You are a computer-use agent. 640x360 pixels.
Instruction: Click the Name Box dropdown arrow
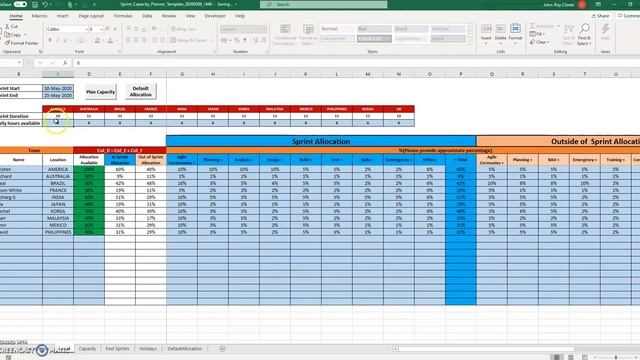click(19, 63)
